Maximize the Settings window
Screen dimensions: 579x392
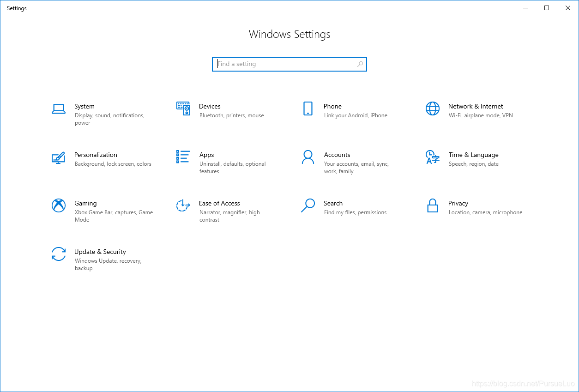coord(547,8)
